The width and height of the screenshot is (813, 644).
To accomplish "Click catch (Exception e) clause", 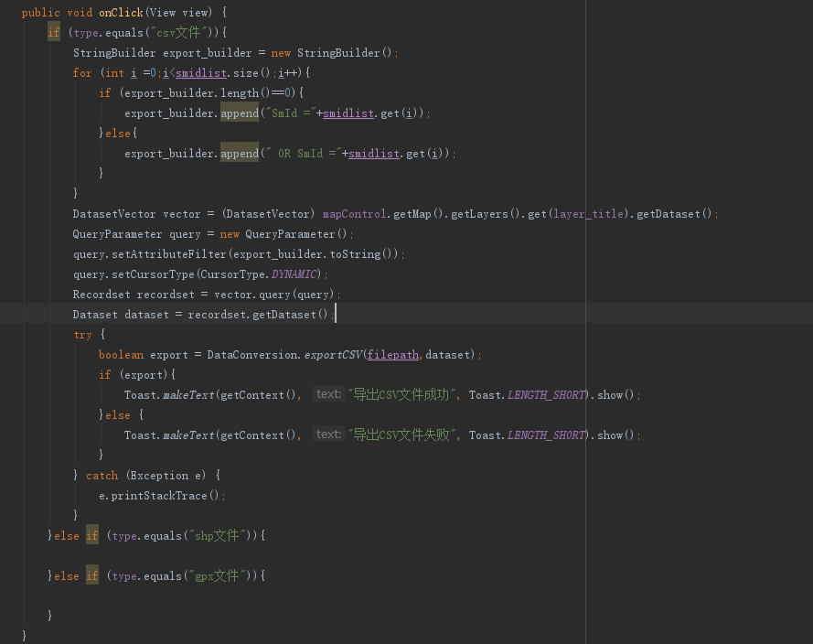I will pyautogui.click(x=146, y=476).
